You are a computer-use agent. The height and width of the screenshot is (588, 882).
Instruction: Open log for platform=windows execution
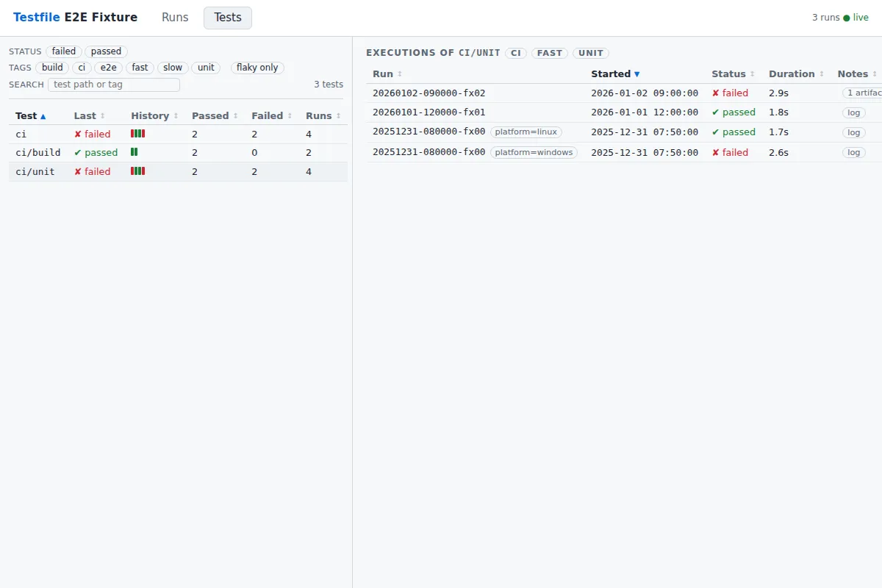coord(853,152)
